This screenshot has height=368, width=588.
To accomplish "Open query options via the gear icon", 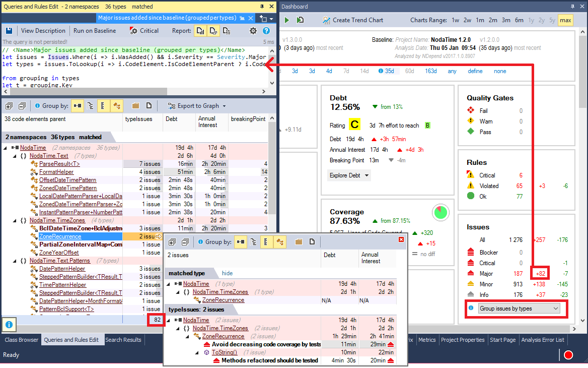I will pyautogui.click(x=253, y=31).
